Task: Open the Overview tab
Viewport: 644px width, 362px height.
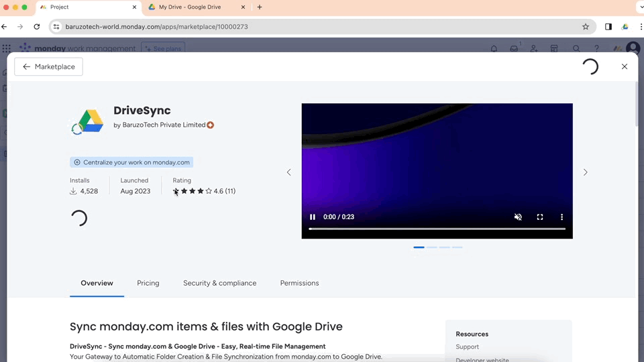Action: pyautogui.click(x=97, y=283)
